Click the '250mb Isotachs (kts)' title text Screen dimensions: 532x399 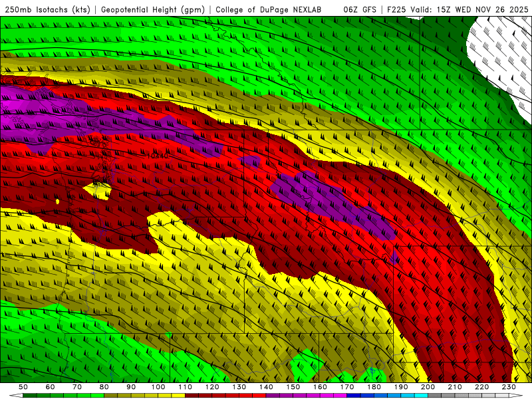coord(47,10)
